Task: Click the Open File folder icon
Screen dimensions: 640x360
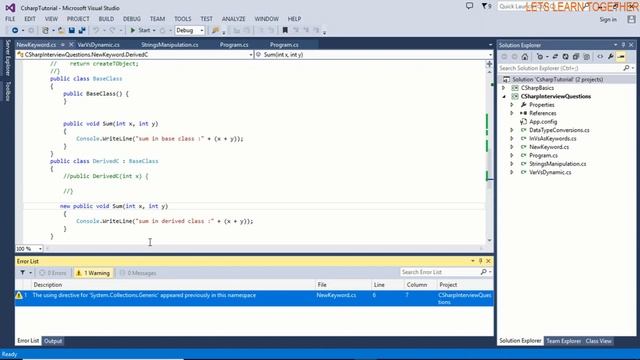Action: (x=61, y=30)
